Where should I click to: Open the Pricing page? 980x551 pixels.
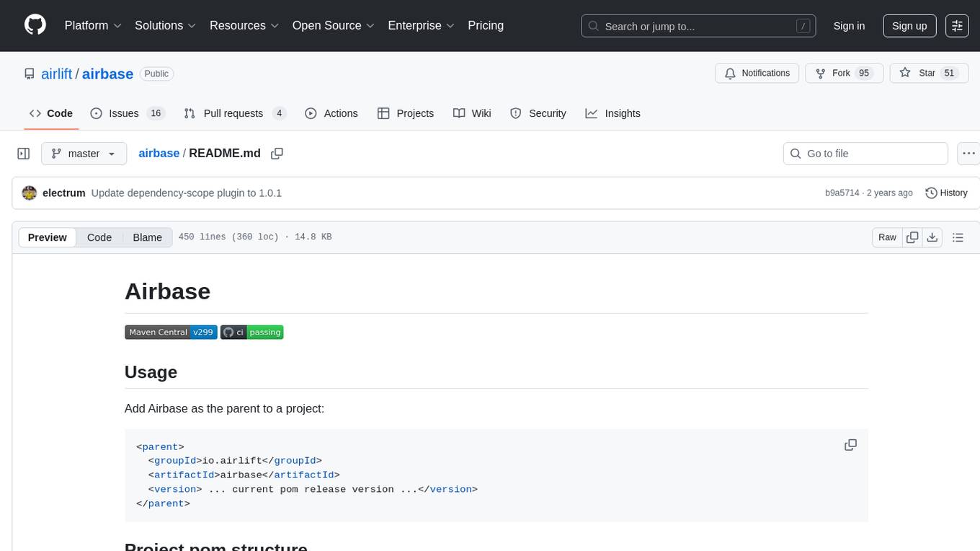coord(486,25)
